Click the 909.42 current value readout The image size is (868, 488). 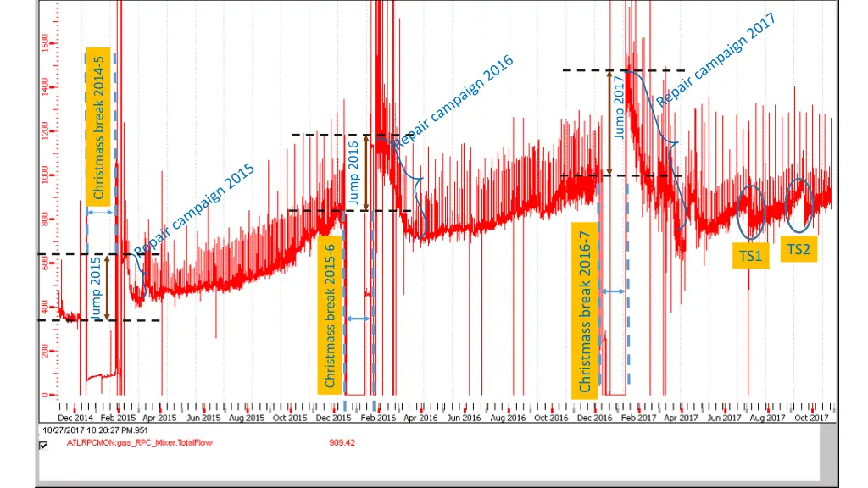pyautogui.click(x=342, y=442)
